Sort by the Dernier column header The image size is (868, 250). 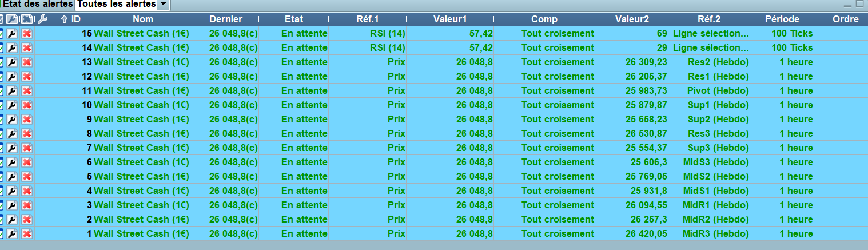click(226, 19)
